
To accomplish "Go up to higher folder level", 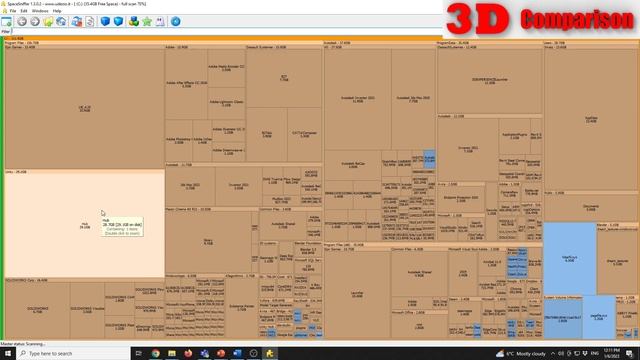I will tap(48, 22).
